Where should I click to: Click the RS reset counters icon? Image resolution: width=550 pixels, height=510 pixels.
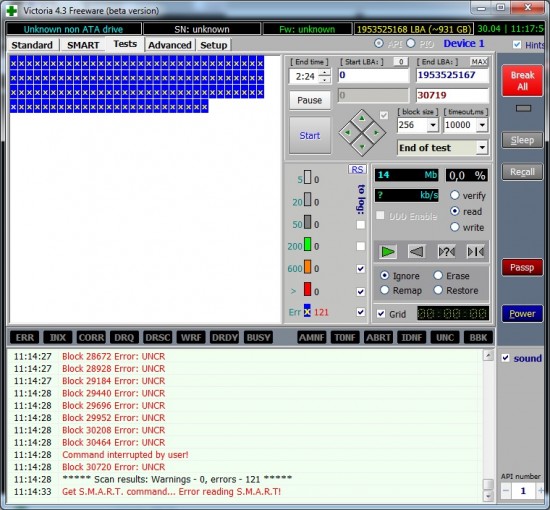[x=357, y=170]
